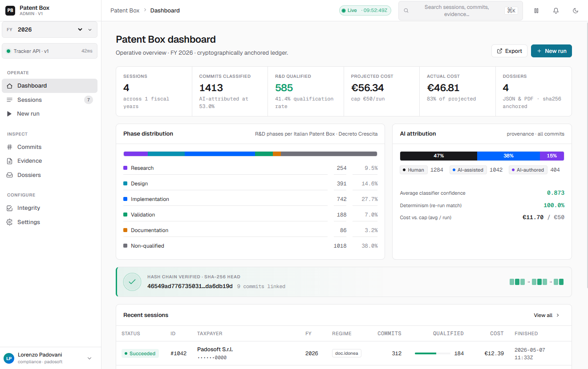This screenshot has height=369, width=588.
Task: Click the Succeeded status badge
Action: pos(140,353)
